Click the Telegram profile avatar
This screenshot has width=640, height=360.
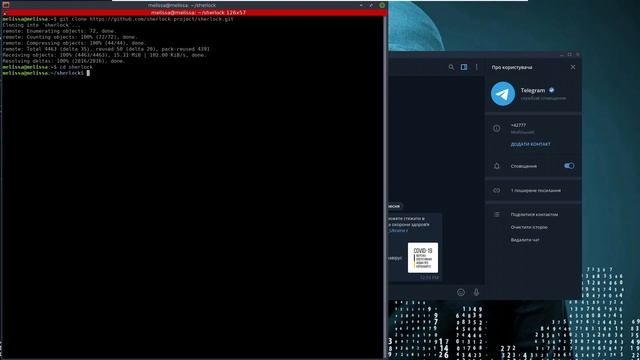(503, 94)
